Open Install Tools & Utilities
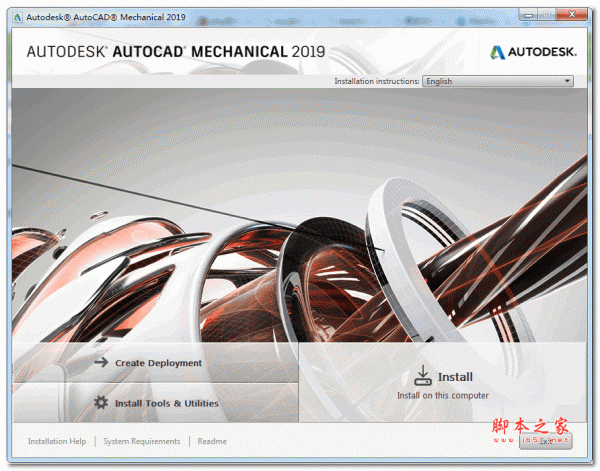 (x=155, y=403)
